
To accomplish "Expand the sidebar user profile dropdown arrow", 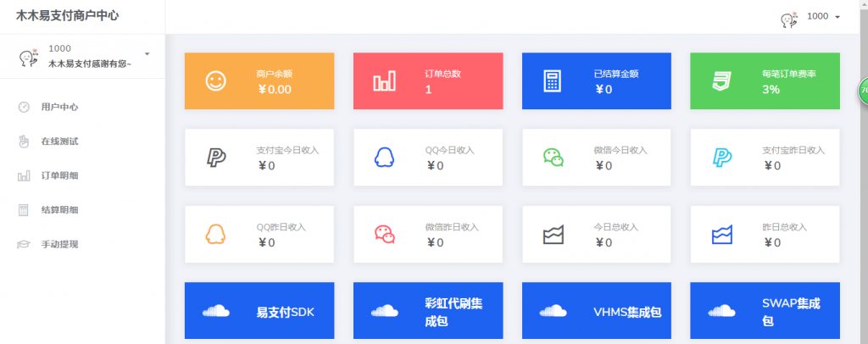I will [x=147, y=54].
